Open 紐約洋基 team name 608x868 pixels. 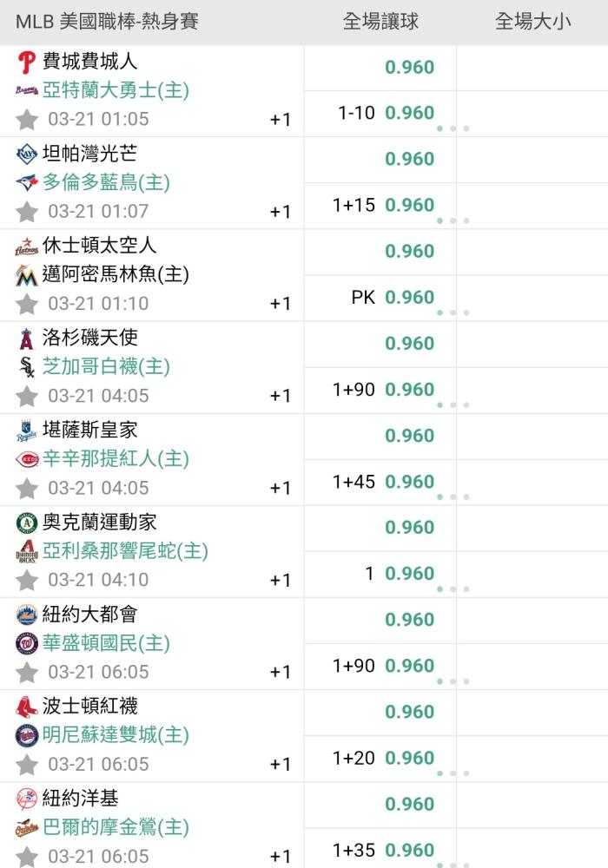coord(80,799)
